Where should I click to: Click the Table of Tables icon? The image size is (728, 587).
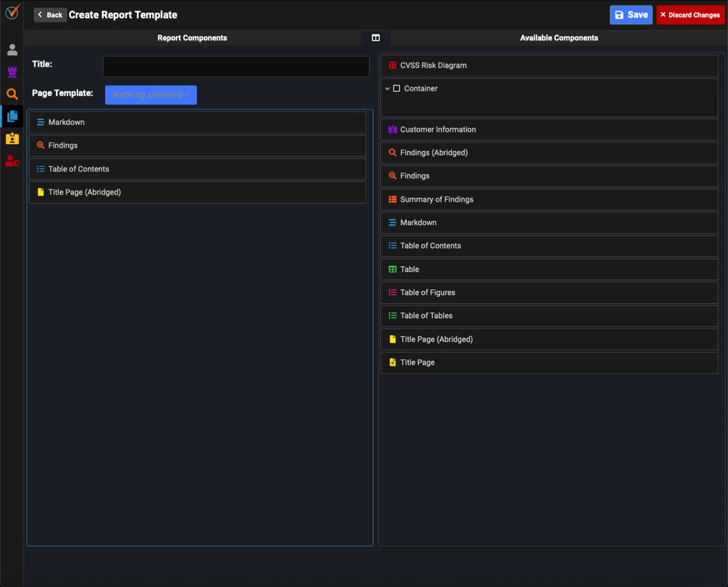(x=393, y=316)
